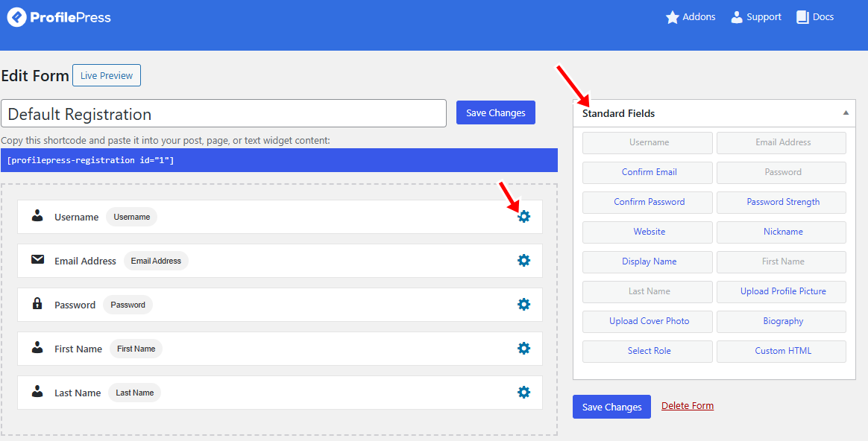
Task: Add the Custom HTML field
Action: tap(781, 352)
